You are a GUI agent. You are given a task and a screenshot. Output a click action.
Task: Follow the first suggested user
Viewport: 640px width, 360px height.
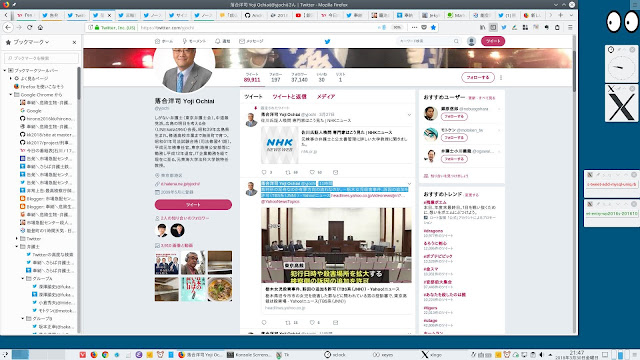coord(454,117)
